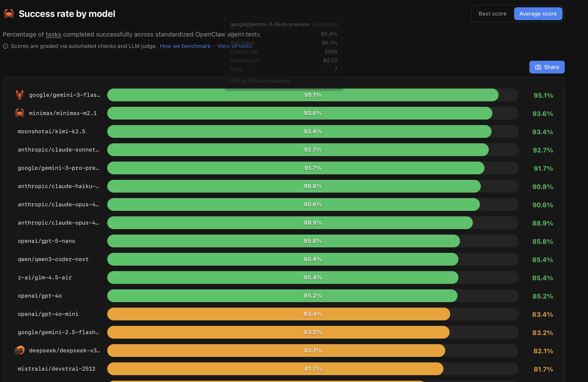Open the How we benchmark link

(185, 46)
